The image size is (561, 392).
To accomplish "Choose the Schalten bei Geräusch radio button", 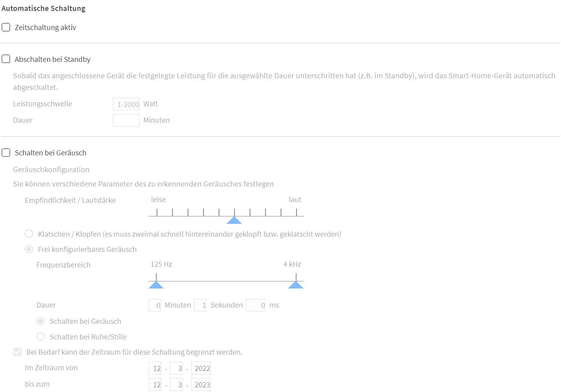I will [41, 321].
